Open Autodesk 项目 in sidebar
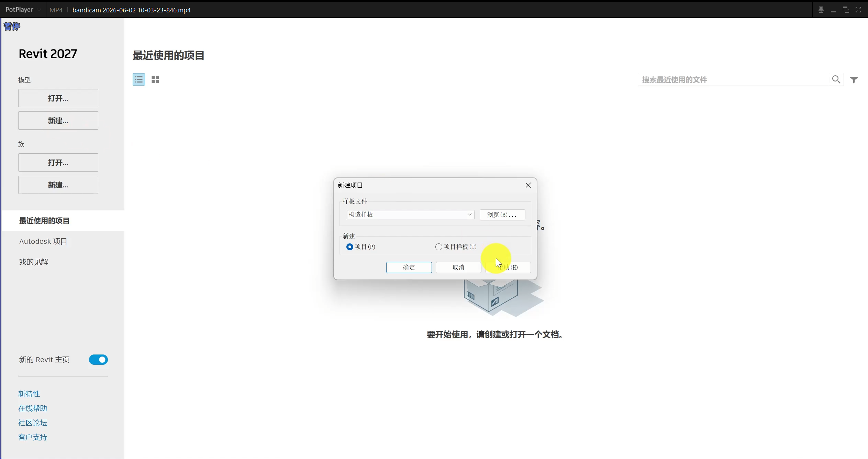 [43, 241]
